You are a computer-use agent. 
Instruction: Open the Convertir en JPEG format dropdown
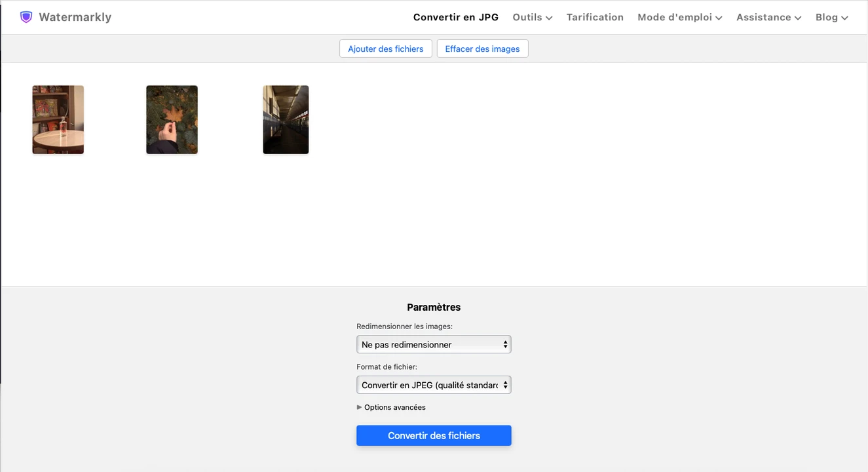[433, 385]
